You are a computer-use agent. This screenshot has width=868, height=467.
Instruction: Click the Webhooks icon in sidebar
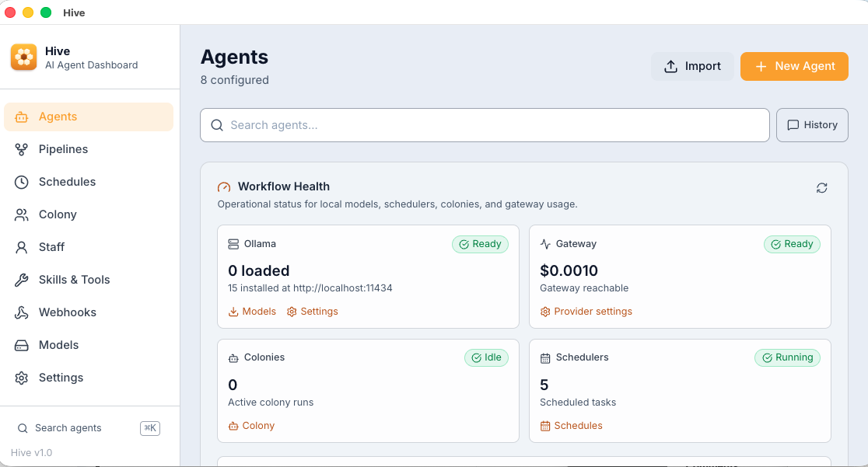click(x=22, y=312)
